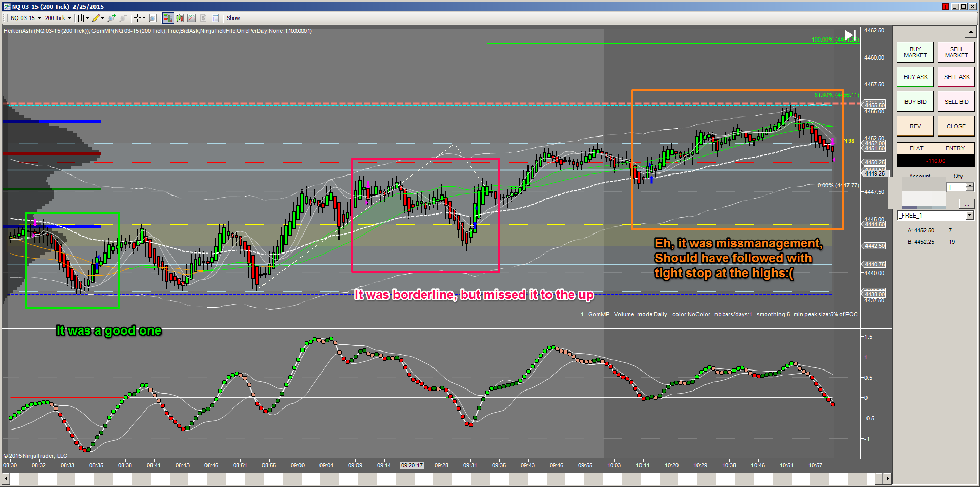Open the NQ 03-15 instrument dropdown
The height and width of the screenshot is (487, 980).
26,18
